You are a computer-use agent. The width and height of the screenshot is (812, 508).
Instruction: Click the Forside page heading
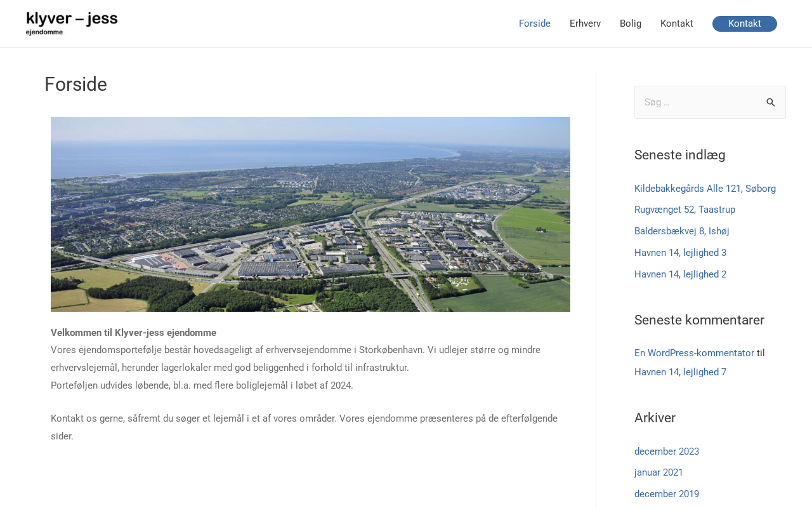(75, 84)
